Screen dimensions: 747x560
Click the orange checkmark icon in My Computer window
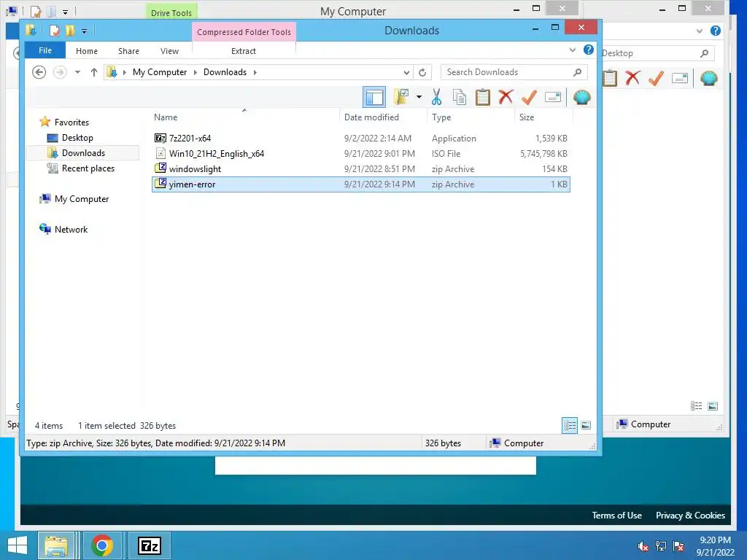pos(656,78)
